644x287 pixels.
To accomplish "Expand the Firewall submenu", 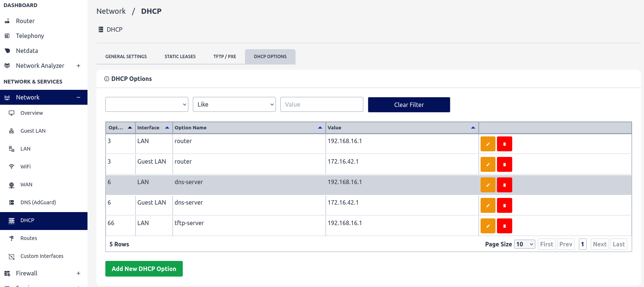I will 79,274.
